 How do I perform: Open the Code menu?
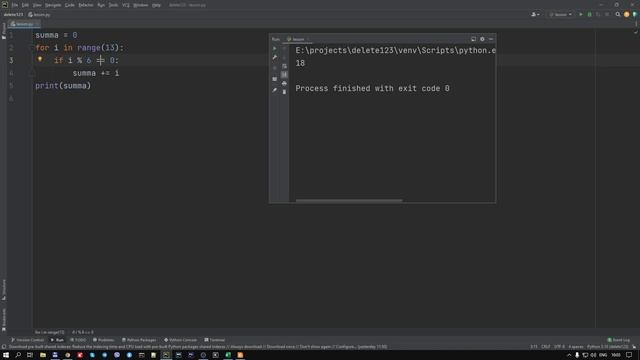[x=70, y=5]
